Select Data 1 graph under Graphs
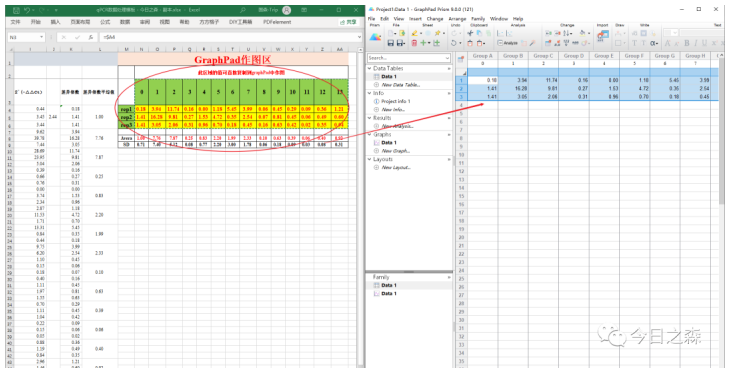The image size is (739, 384). point(389,142)
